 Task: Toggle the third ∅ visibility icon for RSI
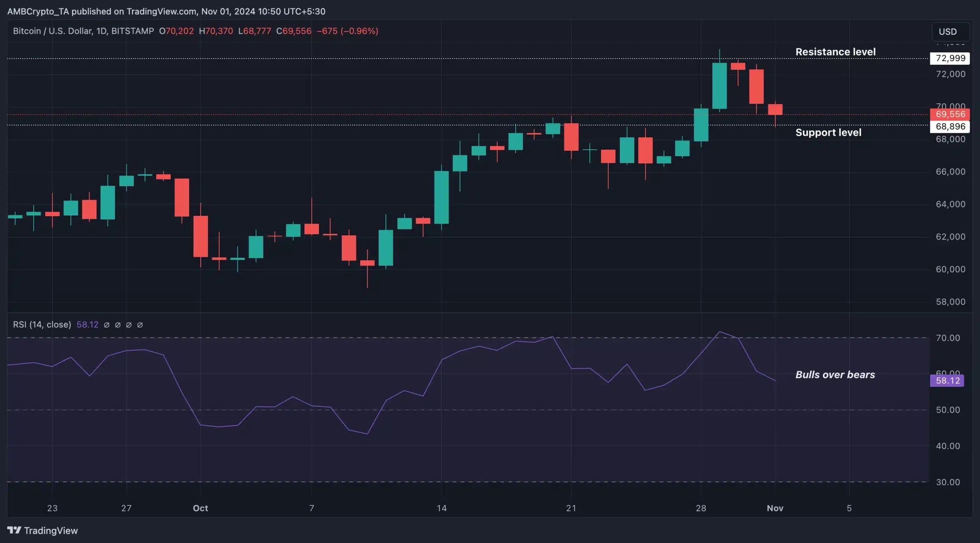129,325
